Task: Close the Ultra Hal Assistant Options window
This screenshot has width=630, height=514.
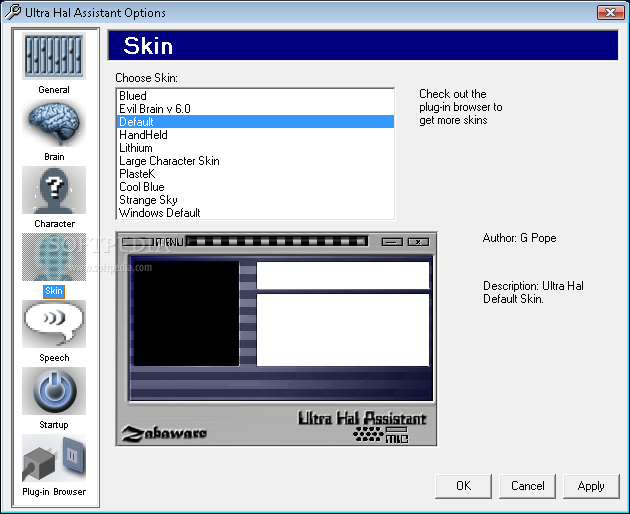Action: pos(610,12)
